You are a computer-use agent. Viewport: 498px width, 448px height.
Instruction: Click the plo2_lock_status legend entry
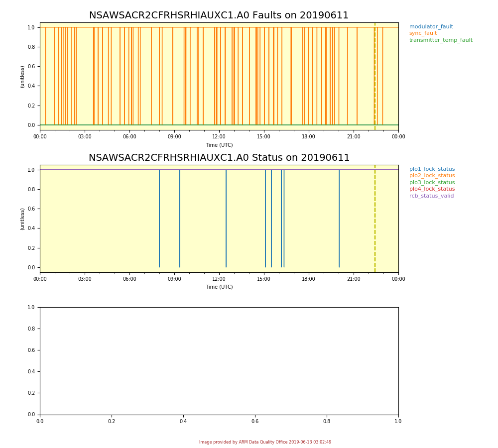[432, 175]
